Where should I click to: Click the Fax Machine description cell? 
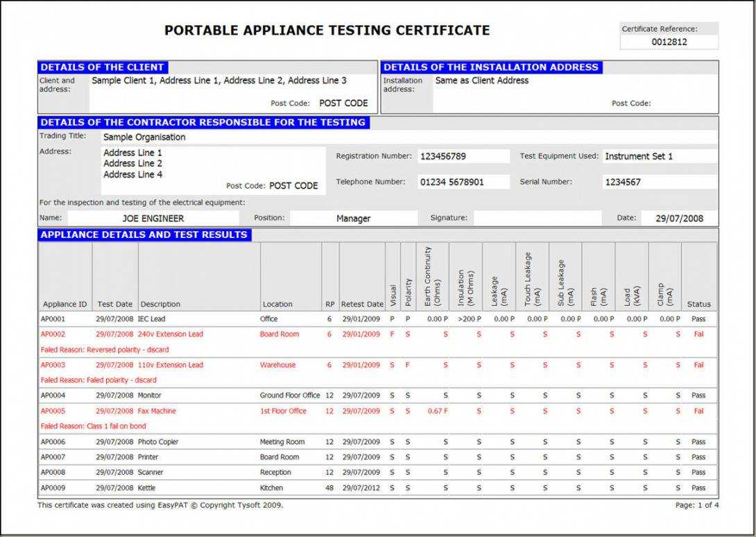157,411
